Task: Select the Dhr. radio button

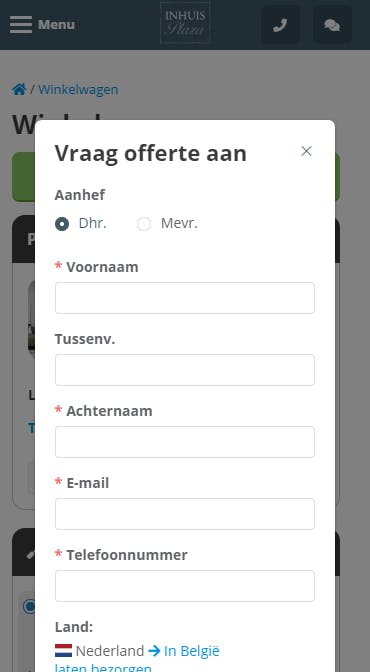Action: pyautogui.click(x=62, y=224)
